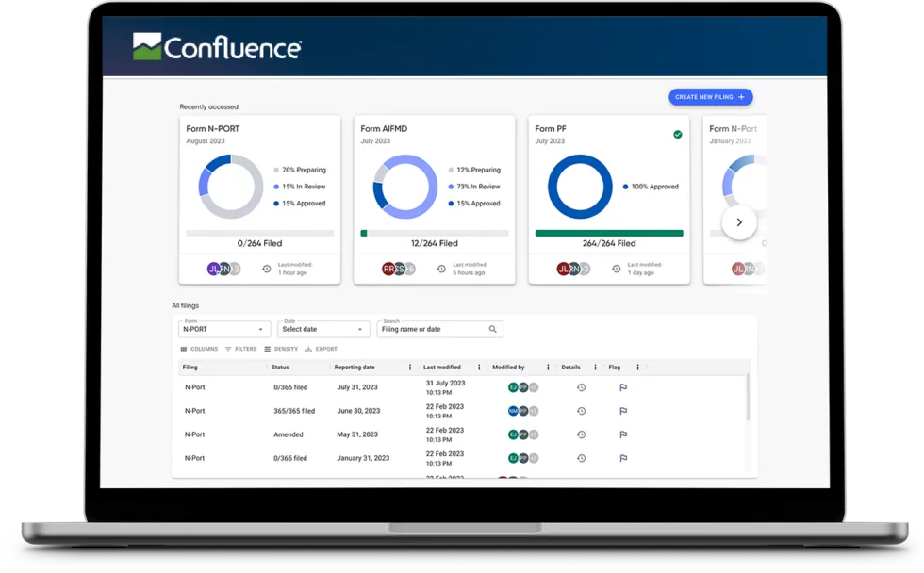Viewport: 924px width, 573px height.
Task: Click the JL avatar on the Form N-PORT August card
Action: tap(213, 270)
